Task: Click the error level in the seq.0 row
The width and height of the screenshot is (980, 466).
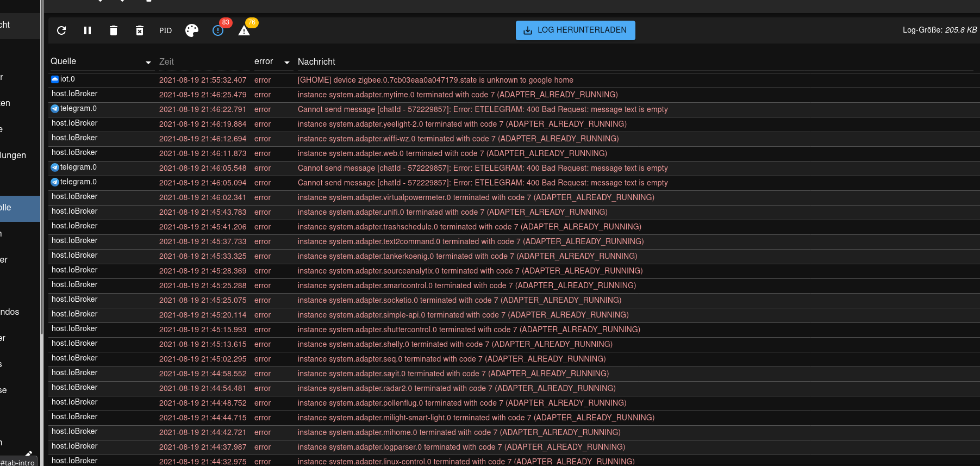Action: pos(263,359)
